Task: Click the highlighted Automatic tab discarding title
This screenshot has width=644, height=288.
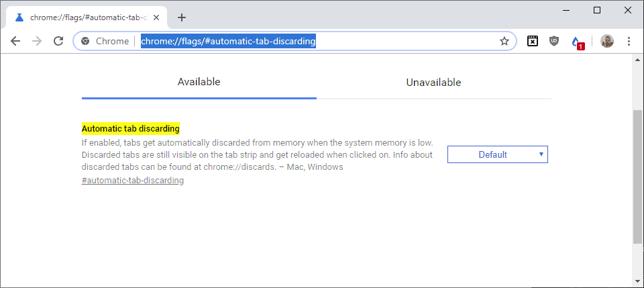Action: (131, 128)
